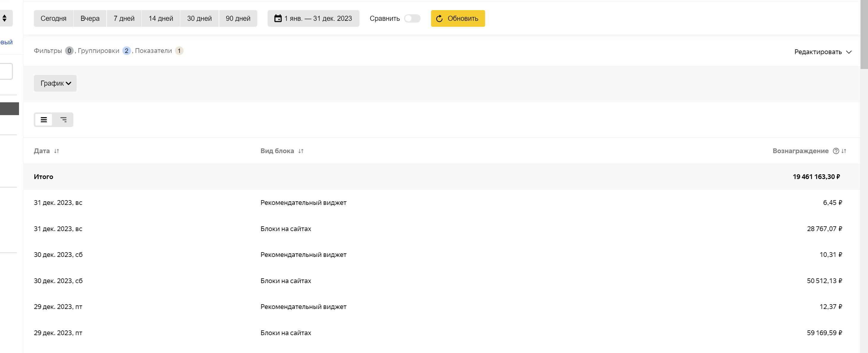Click the Группировки count badge 2

point(126,51)
